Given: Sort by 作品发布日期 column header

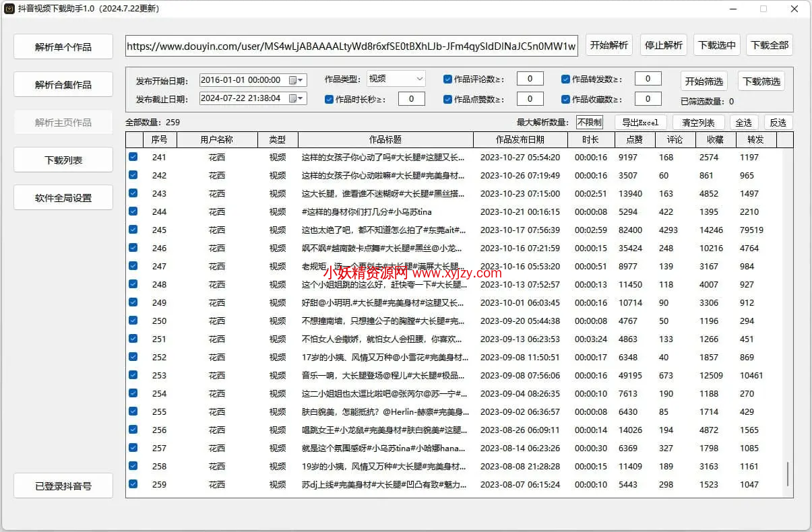Looking at the screenshot, I should point(520,139).
